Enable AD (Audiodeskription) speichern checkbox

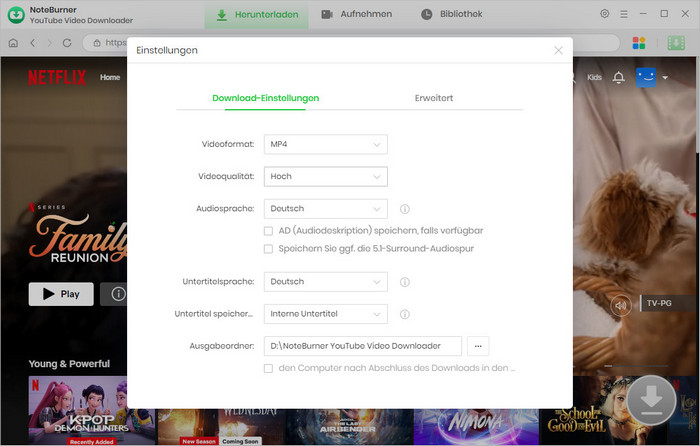click(268, 231)
